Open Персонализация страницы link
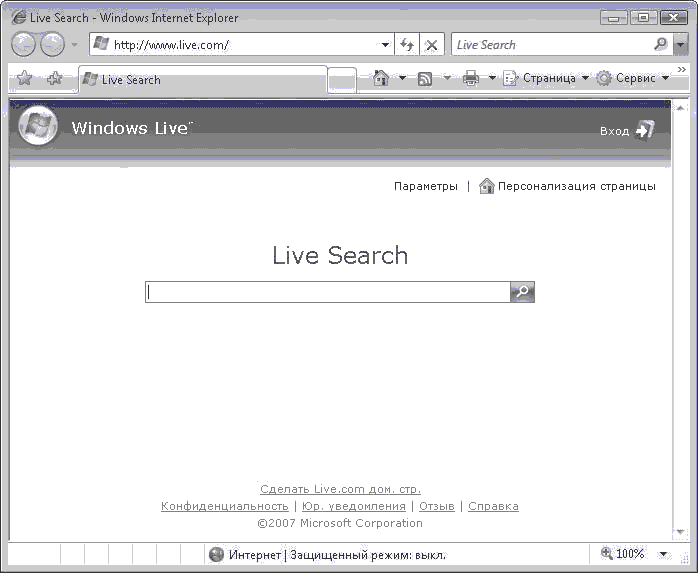 pos(576,186)
